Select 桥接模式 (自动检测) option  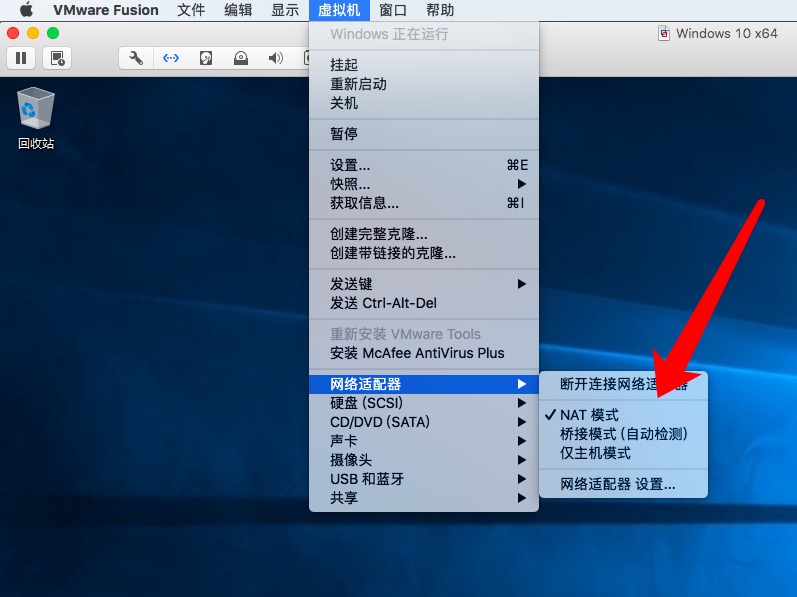point(623,434)
